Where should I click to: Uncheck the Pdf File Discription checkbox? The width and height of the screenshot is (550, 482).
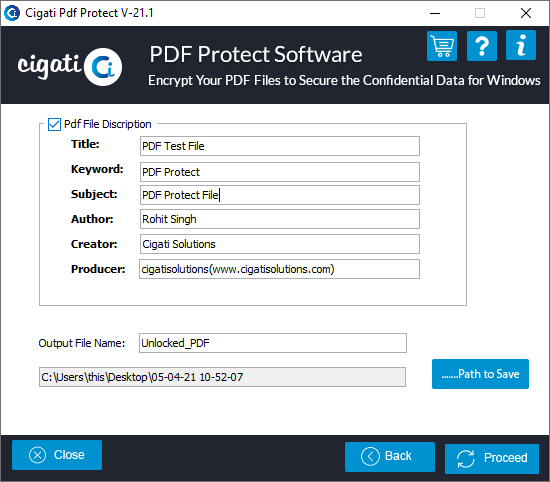[54, 125]
